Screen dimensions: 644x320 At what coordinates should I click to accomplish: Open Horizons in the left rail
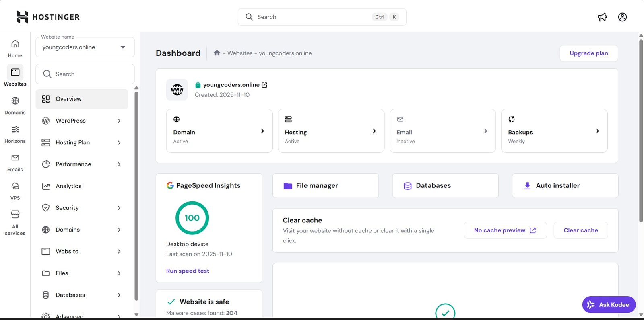click(15, 134)
